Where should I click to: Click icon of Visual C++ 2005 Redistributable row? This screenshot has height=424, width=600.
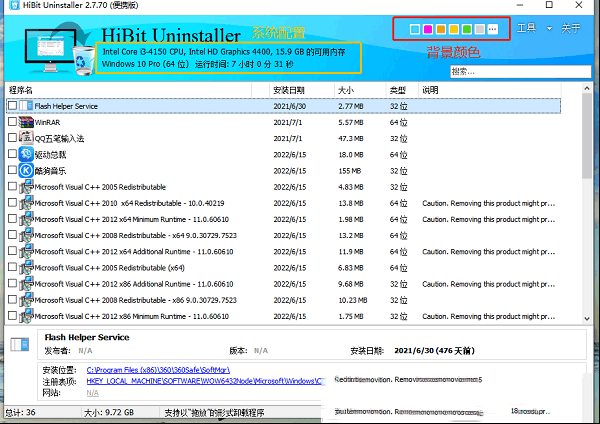(x=26, y=187)
